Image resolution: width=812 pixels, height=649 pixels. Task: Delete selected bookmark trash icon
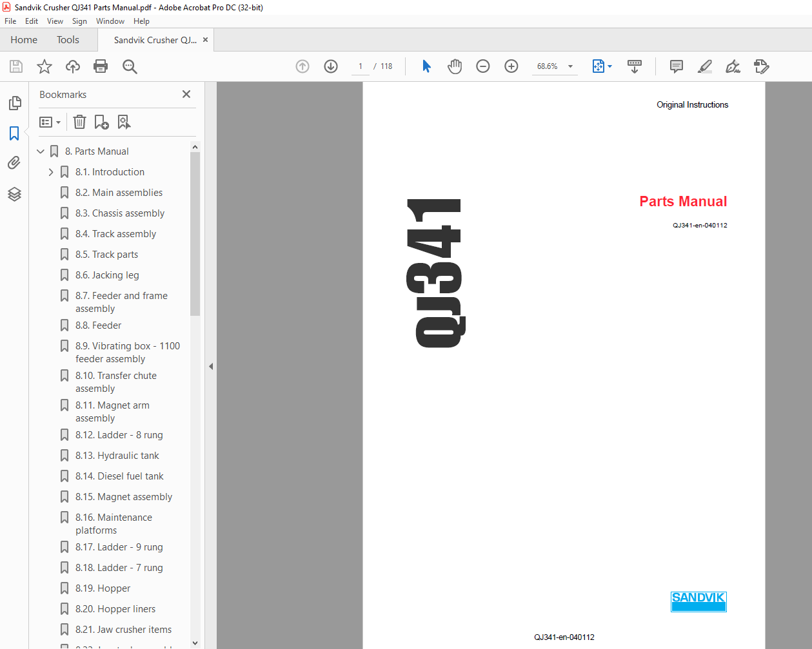(x=79, y=122)
